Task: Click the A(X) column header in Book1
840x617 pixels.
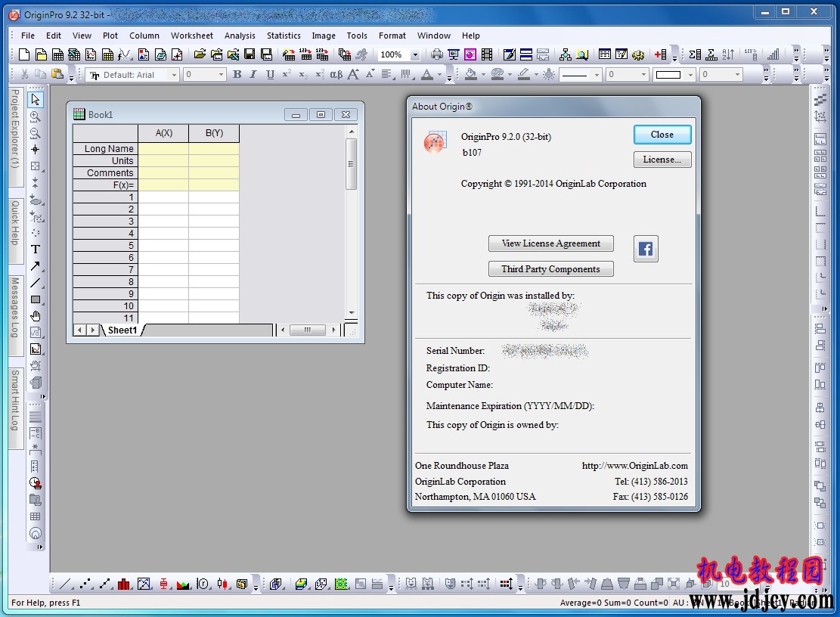Action: tap(164, 133)
